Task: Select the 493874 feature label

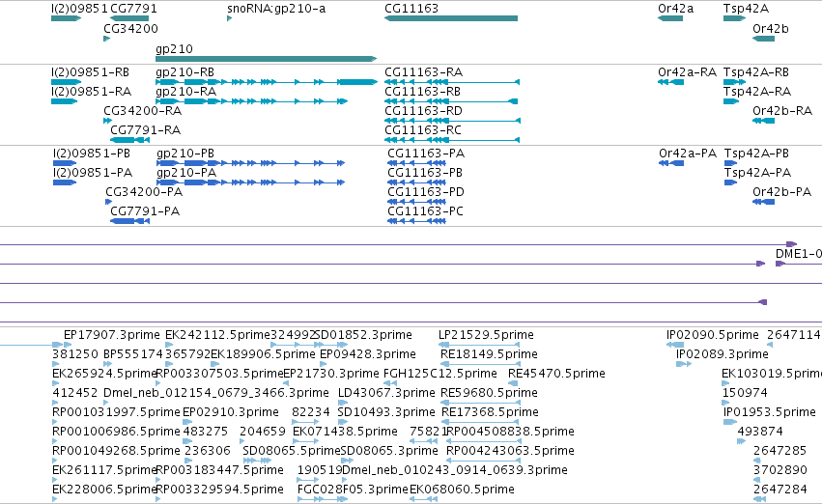Action: click(760, 432)
